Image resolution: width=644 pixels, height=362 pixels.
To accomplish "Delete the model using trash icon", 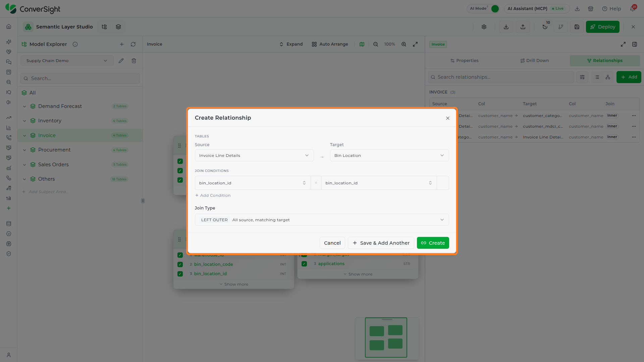I will tap(134, 61).
